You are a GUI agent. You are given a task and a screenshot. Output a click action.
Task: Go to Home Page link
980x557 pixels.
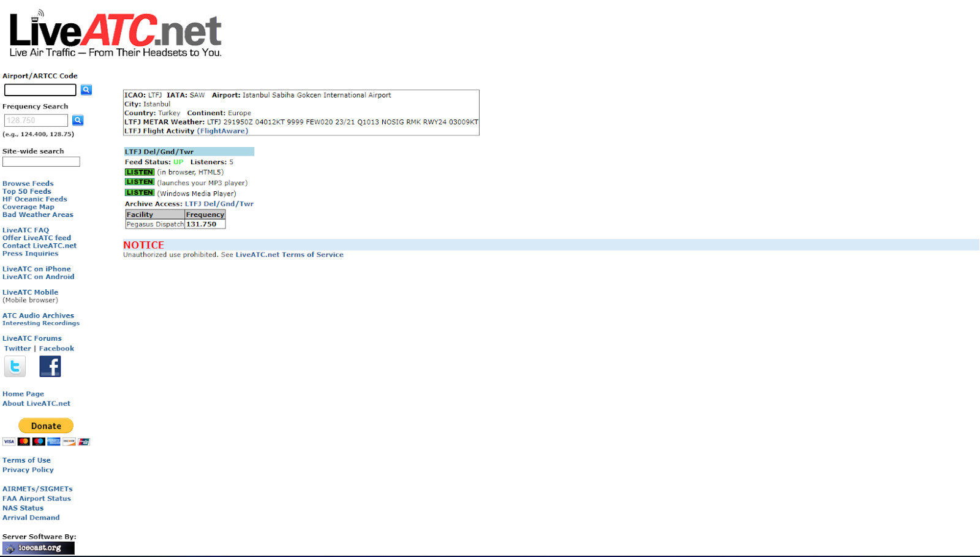23,394
